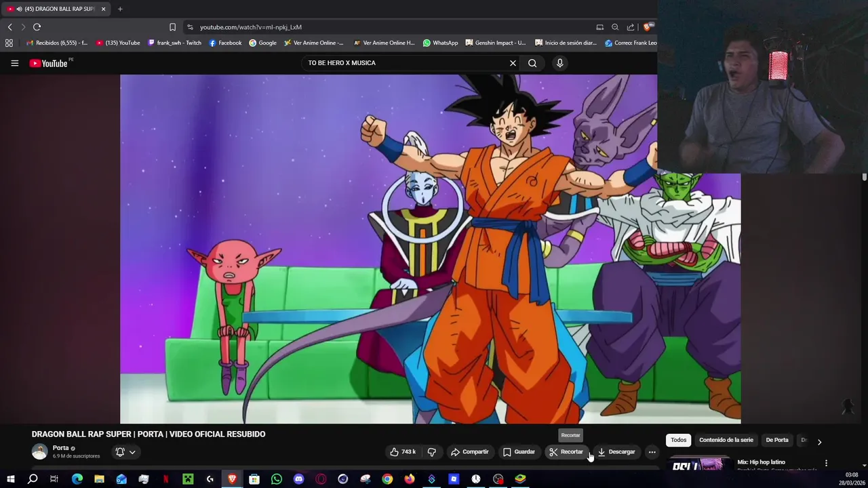The image size is (868, 488).
Task: Open Windows taskbar search
Action: click(33, 479)
